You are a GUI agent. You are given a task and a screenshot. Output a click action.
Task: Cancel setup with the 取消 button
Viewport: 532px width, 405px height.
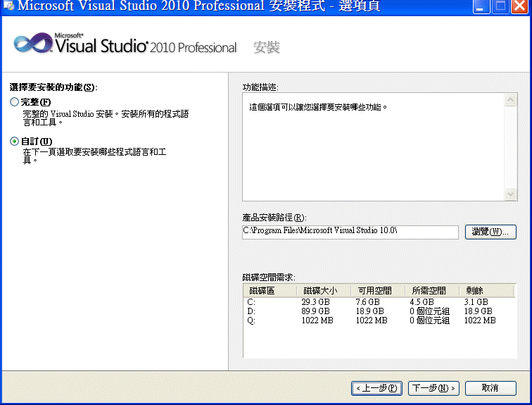490,388
